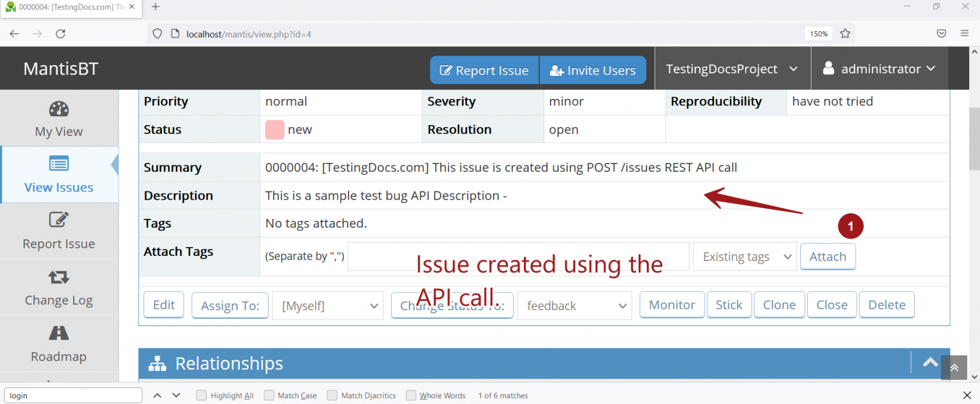Open the Existing tags dropdown

tap(744, 256)
